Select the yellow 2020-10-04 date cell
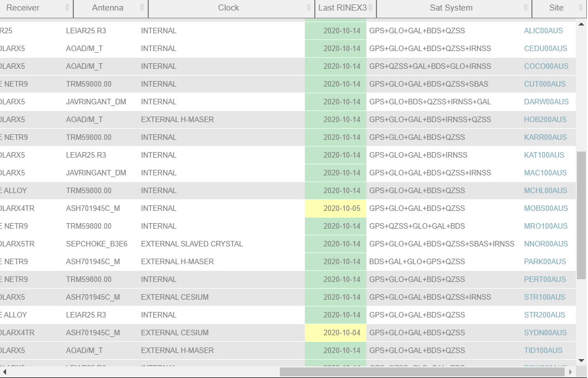Viewport: 588px width, 378px height. click(x=335, y=332)
